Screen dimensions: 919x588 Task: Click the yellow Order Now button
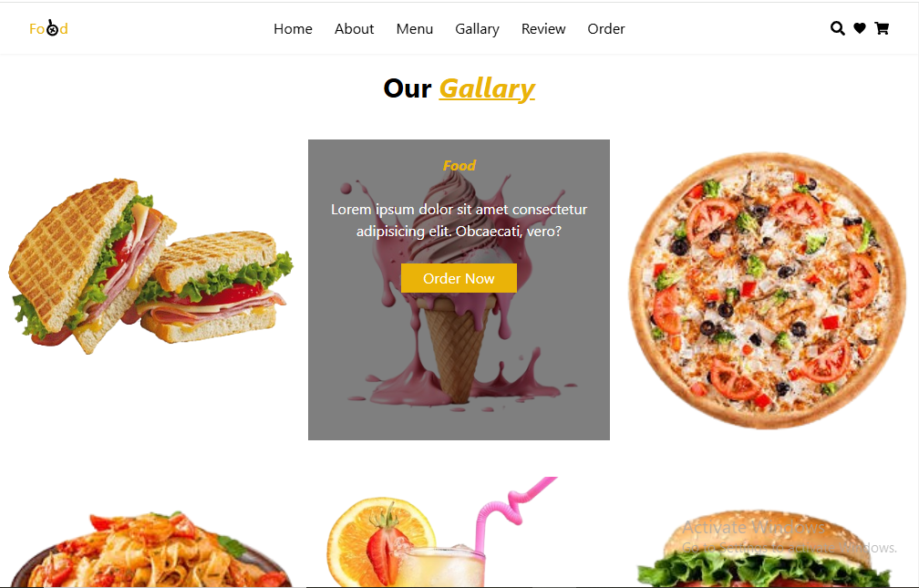point(459,278)
